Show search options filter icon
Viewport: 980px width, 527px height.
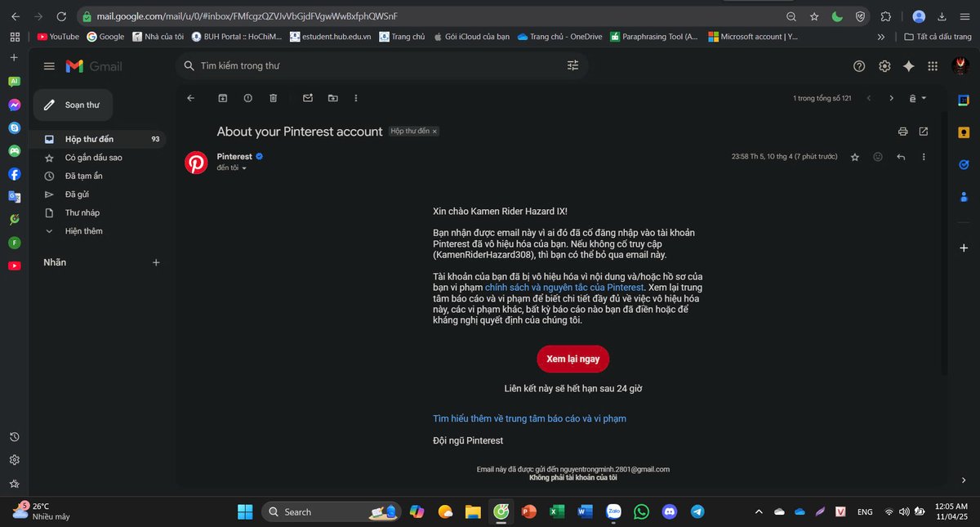pos(572,65)
